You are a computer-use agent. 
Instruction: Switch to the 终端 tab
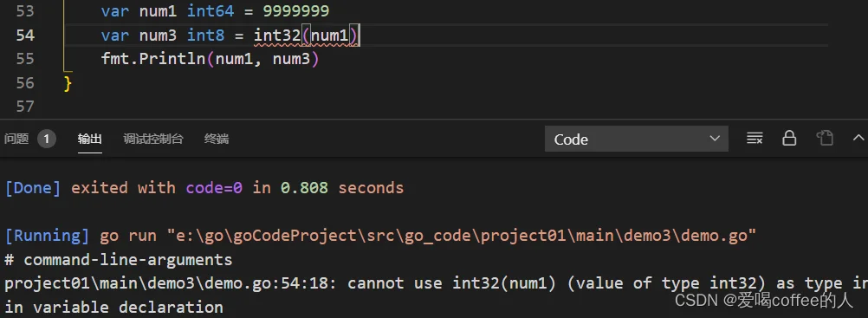[216, 139]
